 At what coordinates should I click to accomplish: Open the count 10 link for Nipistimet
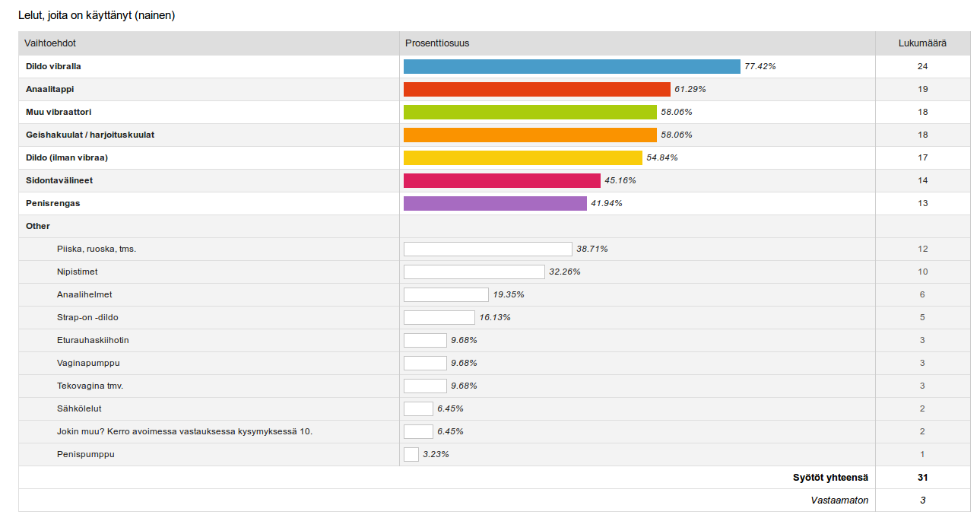tap(922, 272)
